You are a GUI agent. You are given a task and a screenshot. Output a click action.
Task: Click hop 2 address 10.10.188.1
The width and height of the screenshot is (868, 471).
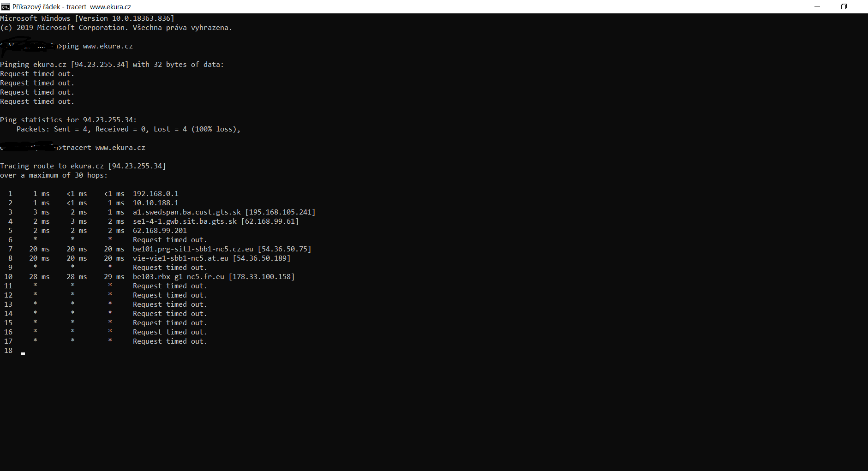pyautogui.click(x=156, y=203)
